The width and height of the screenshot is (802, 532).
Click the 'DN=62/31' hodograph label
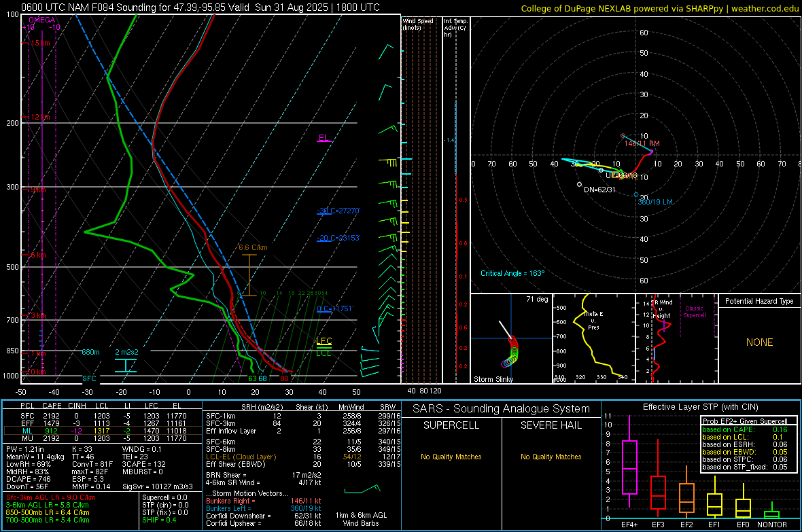click(x=600, y=190)
